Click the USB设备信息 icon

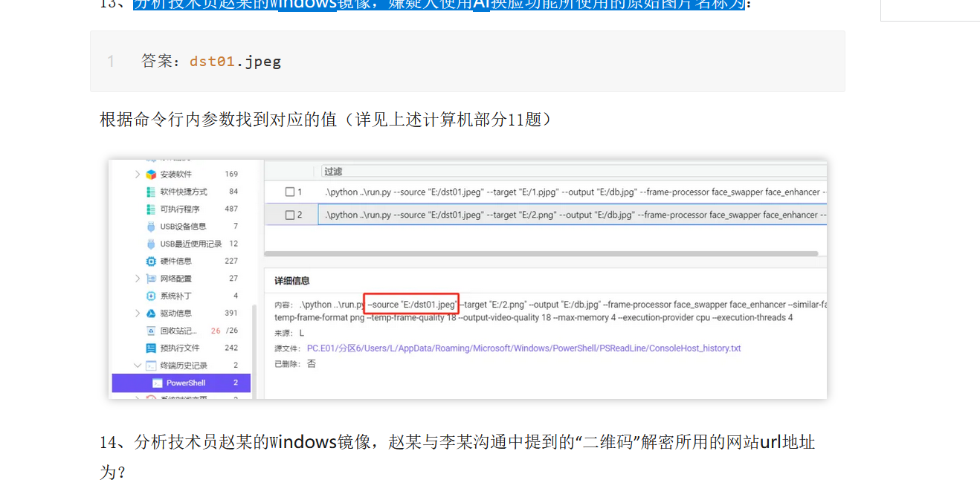point(151,227)
